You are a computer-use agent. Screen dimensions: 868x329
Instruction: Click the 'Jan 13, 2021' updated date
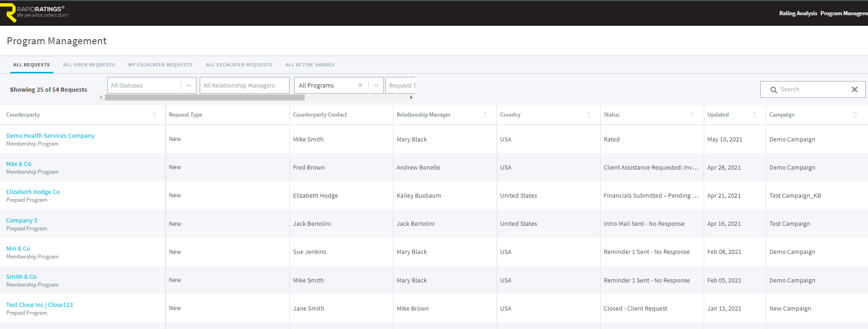pos(724,309)
